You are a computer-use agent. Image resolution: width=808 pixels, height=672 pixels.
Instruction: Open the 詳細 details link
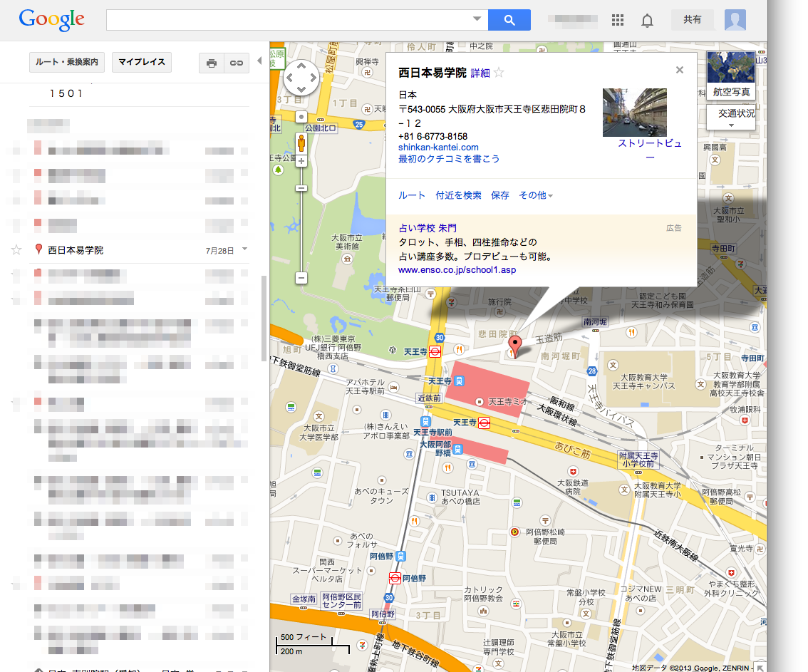(480, 73)
